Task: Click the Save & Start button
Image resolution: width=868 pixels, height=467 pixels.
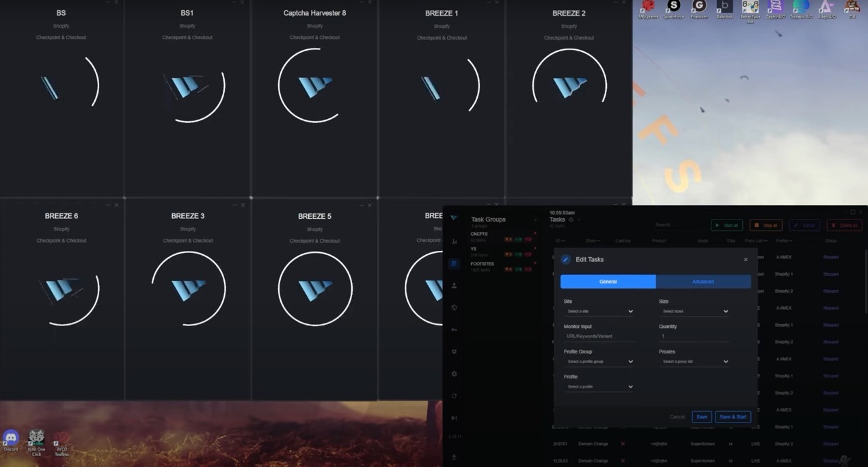Action: coord(733,417)
